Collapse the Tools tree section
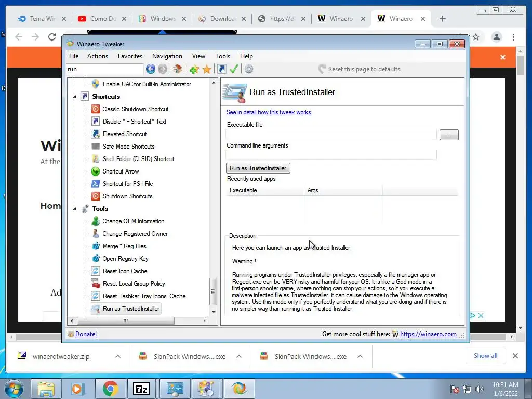 (x=74, y=209)
